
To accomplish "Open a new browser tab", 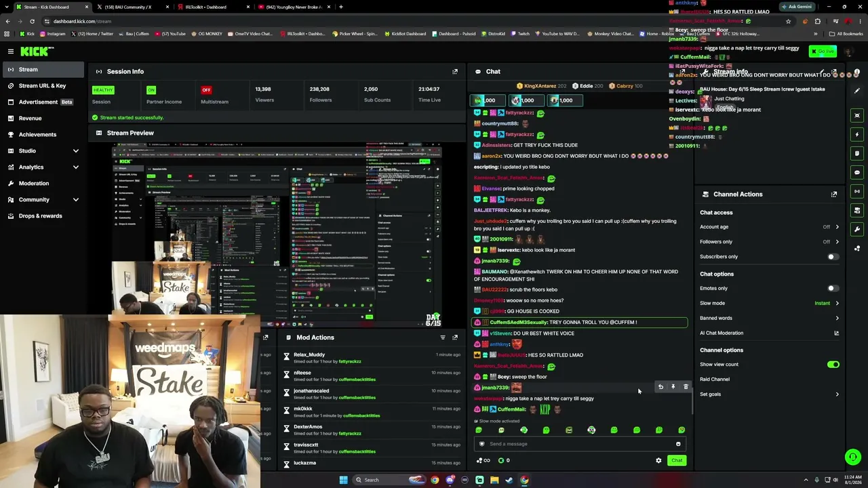I will 340,7.
